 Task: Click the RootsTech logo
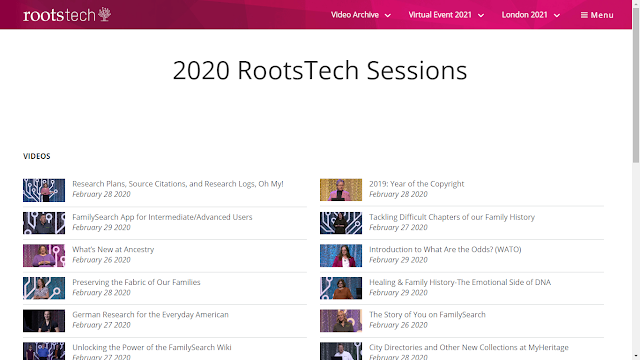[x=67, y=15]
